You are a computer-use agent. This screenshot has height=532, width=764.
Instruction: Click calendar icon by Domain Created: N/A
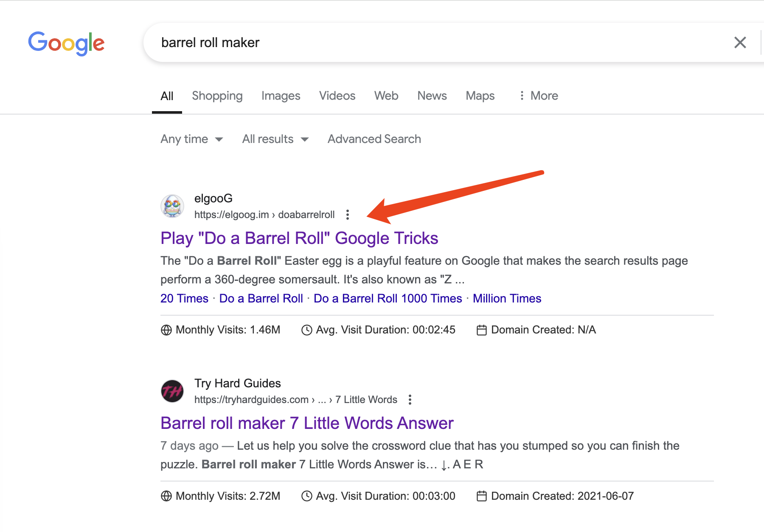482,330
